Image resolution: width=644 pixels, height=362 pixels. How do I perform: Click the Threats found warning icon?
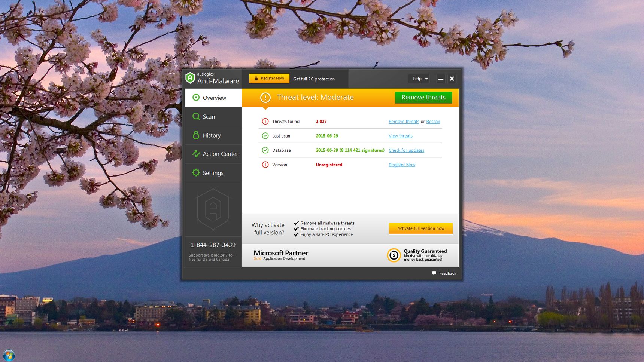click(x=265, y=122)
